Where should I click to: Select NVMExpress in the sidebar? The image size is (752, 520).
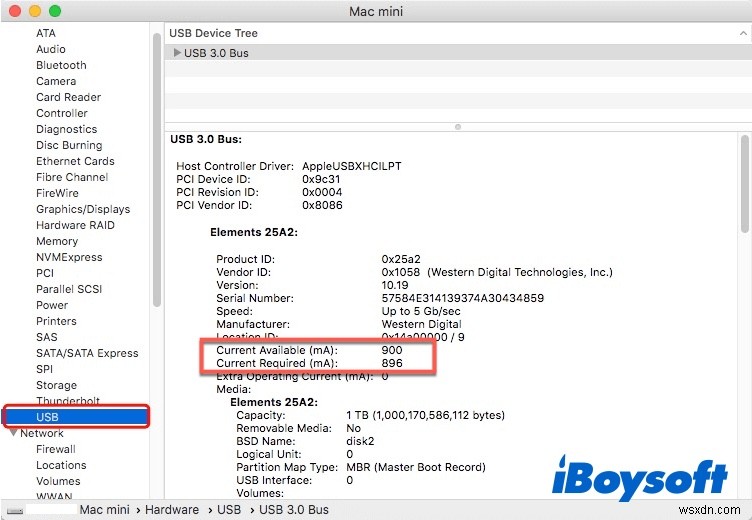pyautogui.click(x=69, y=257)
